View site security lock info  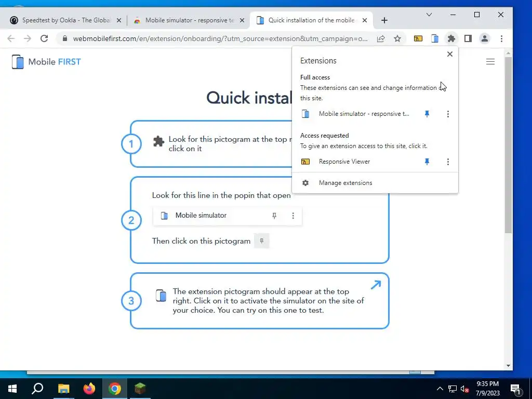click(x=64, y=38)
